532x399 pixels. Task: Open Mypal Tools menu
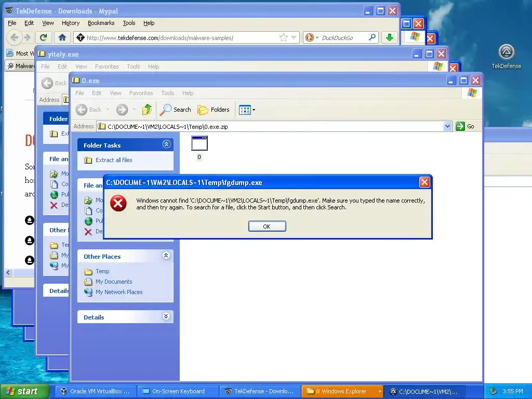(129, 23)
